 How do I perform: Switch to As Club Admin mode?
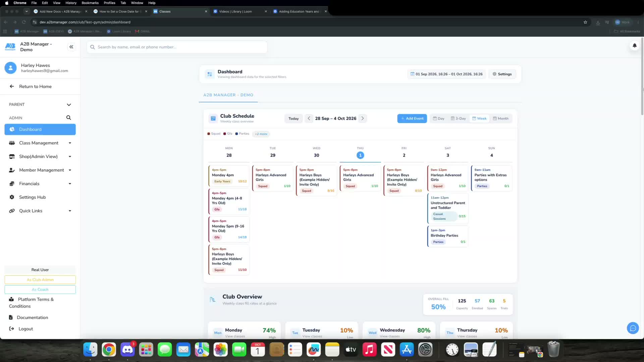pyautogui.click(x=40, y=280)
